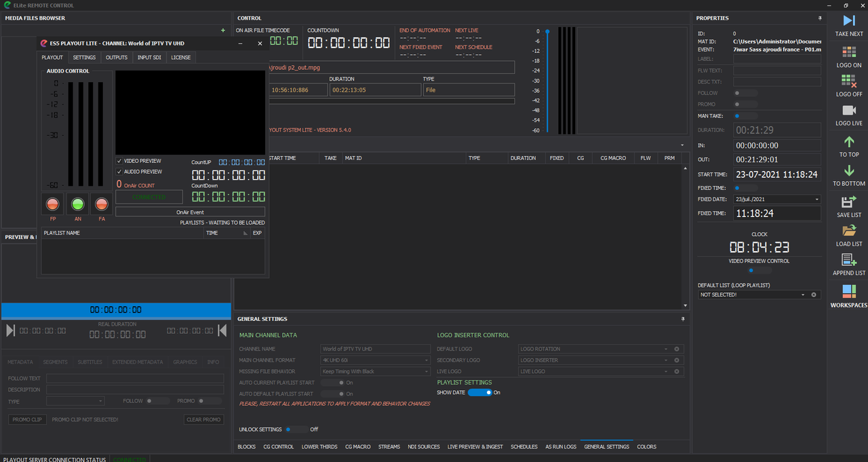Image resolution: width=868 pixels, height=462 pixels.
Task: Click Elite Remote Control app logo
Action: tap(7, 5)
